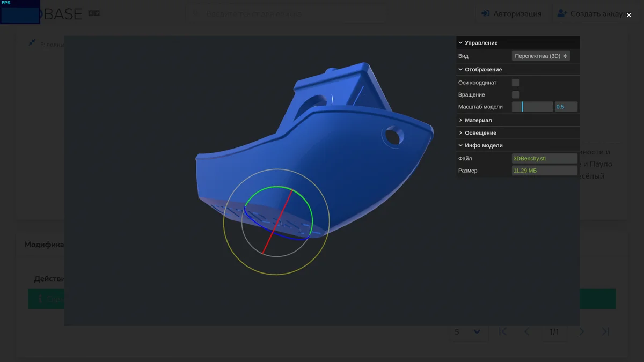The width and height of the screenshot is (644, 362).
Task: Click the red rotation axis line
Action: 277,221
